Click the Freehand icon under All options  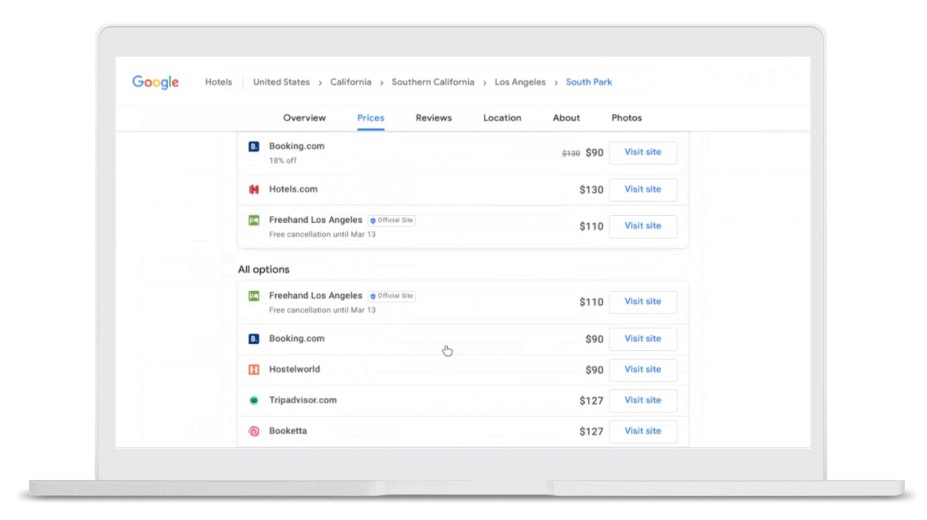pos(254,295)
